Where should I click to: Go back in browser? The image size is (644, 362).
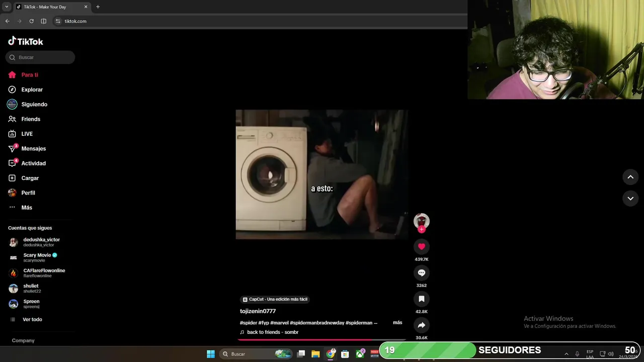(x=7, y=21)
